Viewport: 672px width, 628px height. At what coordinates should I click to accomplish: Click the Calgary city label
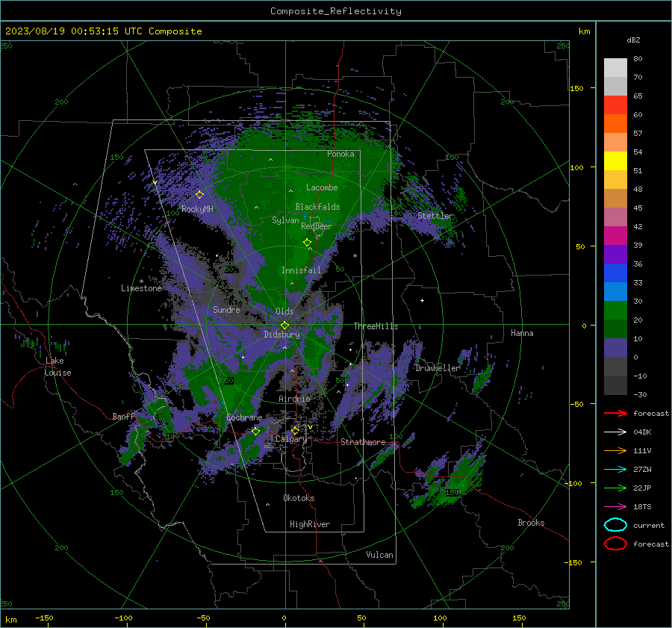291,439
